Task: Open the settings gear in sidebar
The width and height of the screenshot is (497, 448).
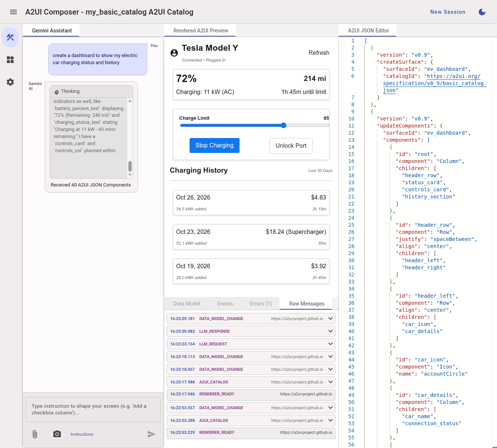Action: 10,82
